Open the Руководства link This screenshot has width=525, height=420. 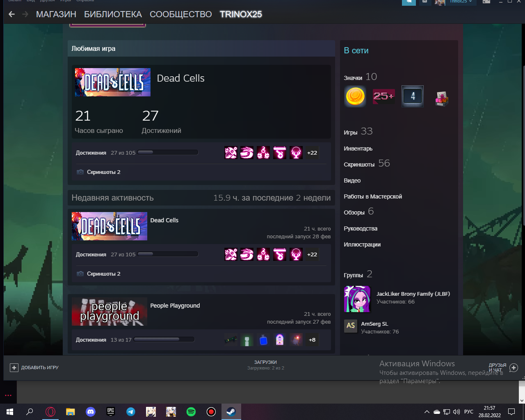click(x=361, y=228)
